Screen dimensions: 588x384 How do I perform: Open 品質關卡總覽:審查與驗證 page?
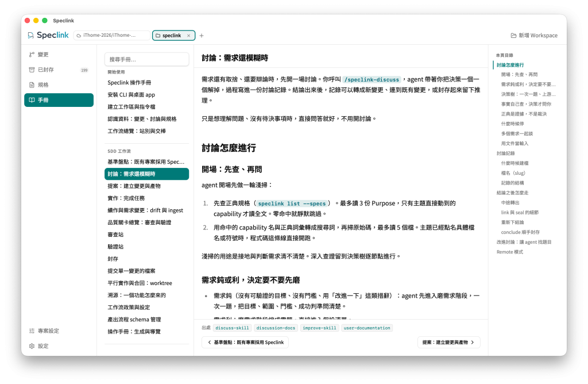[x=146, y=222]
